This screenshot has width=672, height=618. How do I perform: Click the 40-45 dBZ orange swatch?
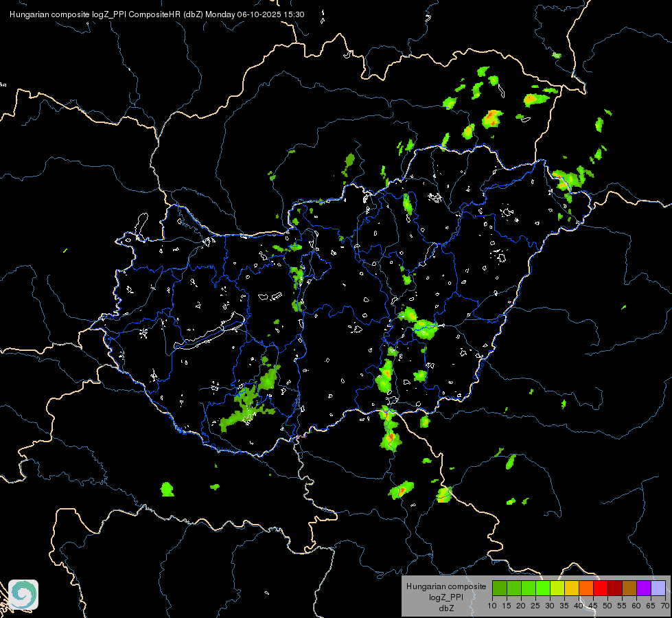tap(586, 588)
